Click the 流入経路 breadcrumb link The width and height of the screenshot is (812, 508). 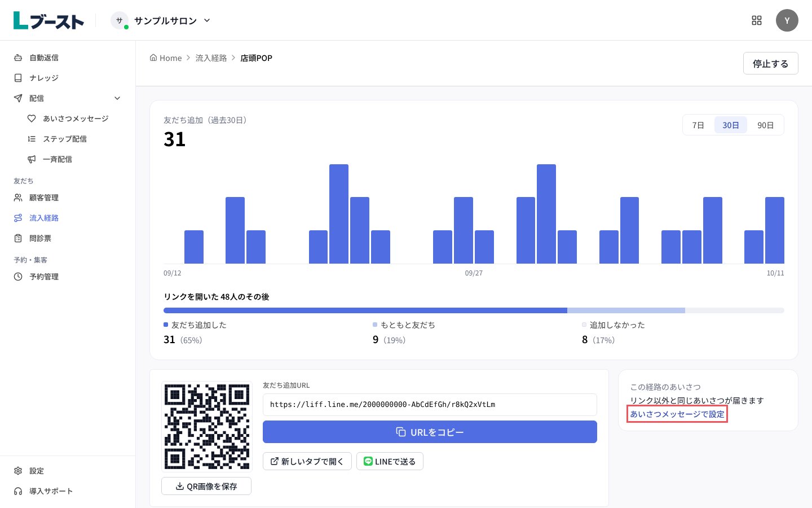211,58
